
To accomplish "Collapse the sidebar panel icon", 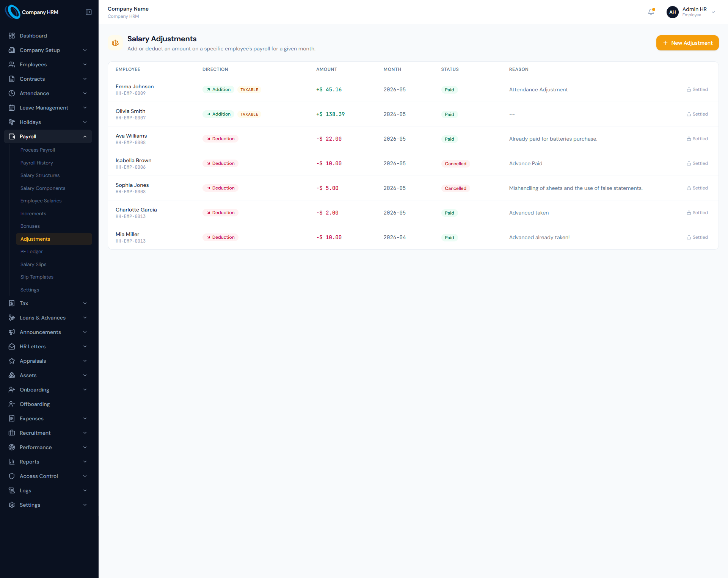I will (x=89, y=12).
